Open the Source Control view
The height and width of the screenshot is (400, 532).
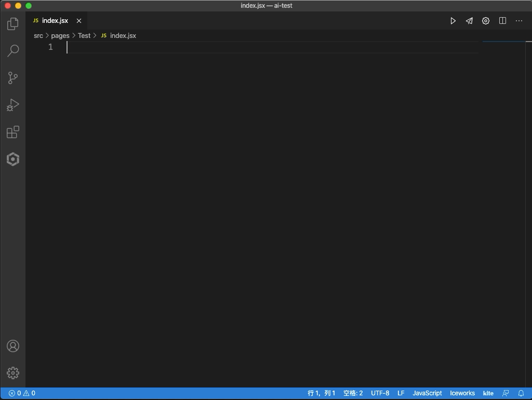[13, 78]
